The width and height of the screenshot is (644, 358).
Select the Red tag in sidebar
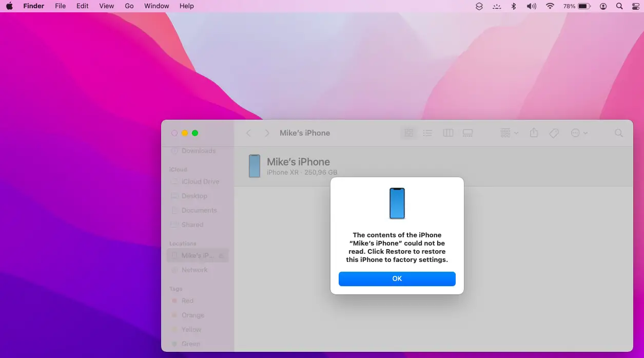click(x=187, y=300)
